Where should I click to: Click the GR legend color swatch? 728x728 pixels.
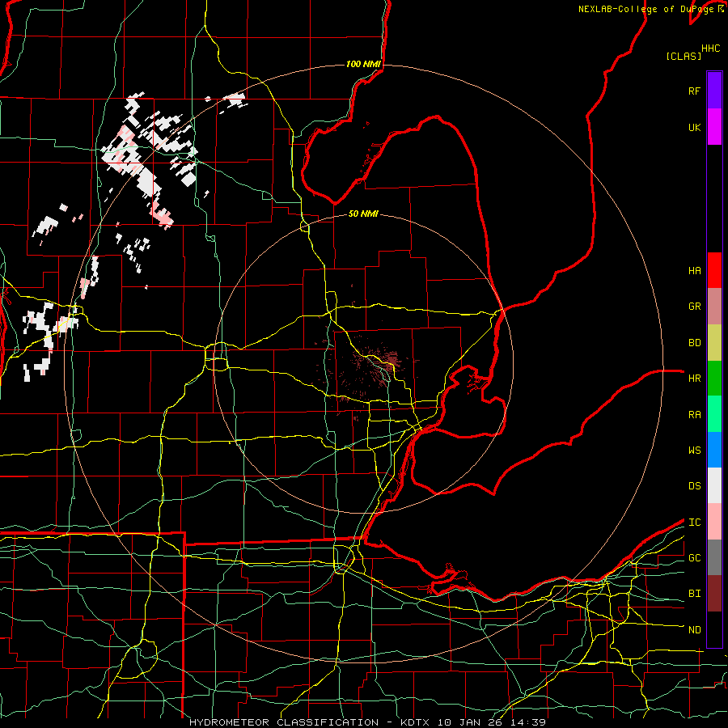[x=714, y=307]
